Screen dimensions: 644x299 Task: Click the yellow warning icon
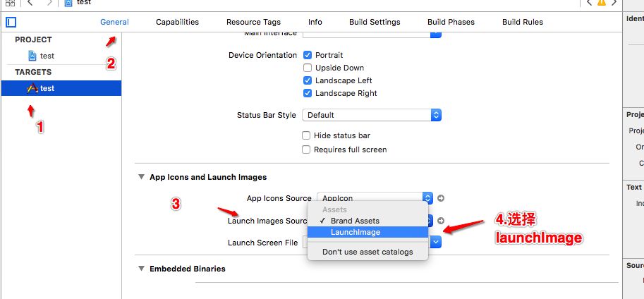(x=602, y=3)
